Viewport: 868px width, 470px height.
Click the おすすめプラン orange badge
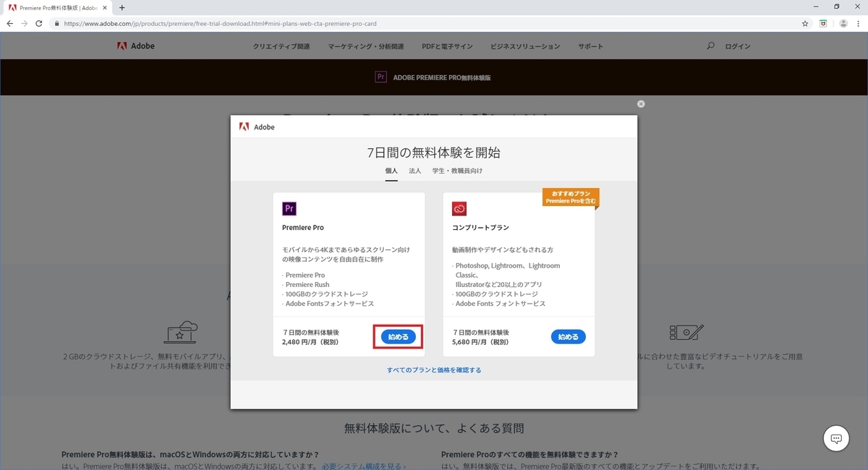click(571, 197)
